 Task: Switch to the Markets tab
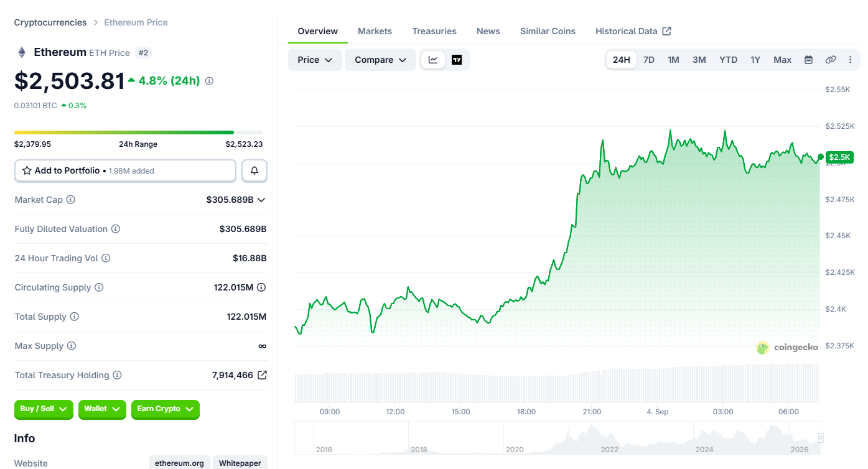tap(375, 31)
